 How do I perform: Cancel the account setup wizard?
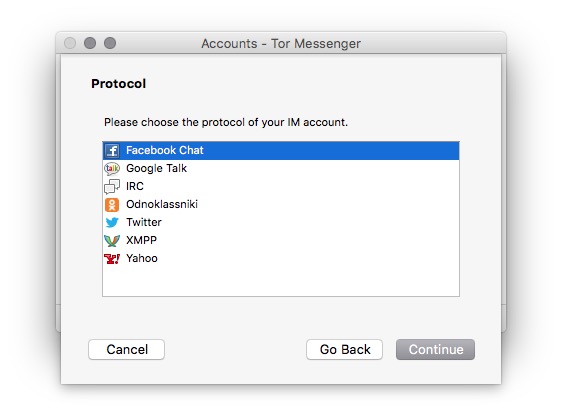coord(127,349)
